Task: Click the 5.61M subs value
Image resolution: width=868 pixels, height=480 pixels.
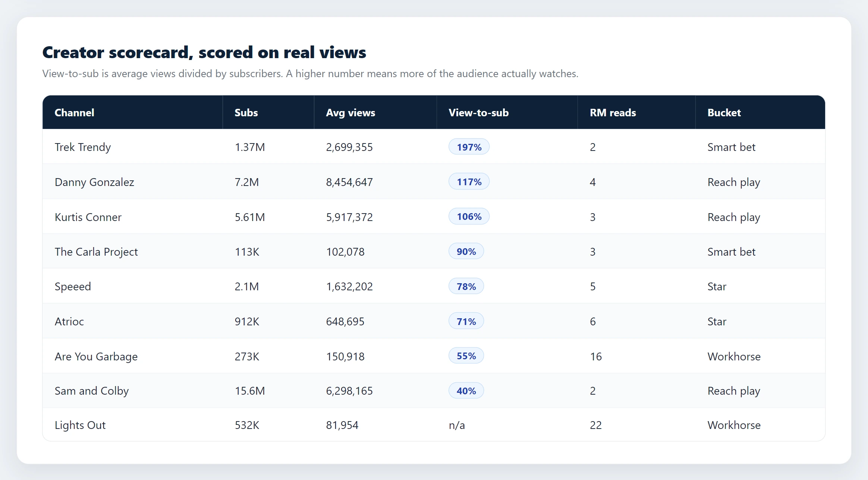Action: coord(250,217)
